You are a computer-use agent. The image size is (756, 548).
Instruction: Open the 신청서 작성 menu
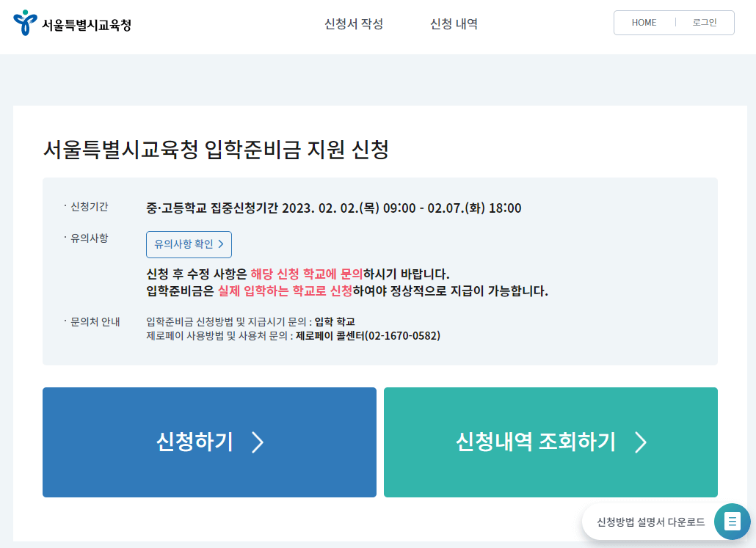tap(353, 24)
